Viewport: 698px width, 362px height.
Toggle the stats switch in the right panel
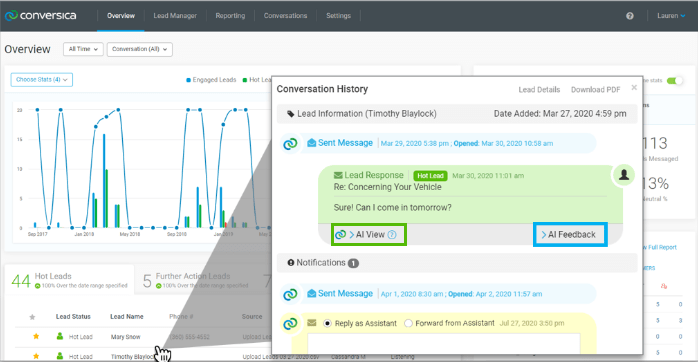(x=674, y=81)
